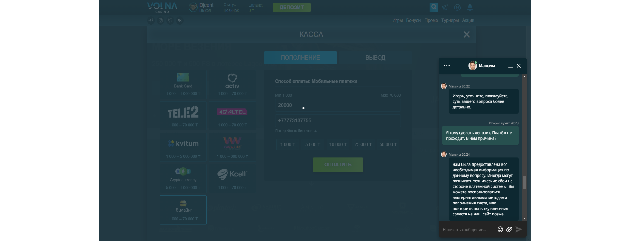Open the Игры menu

(x=397, y=20)
